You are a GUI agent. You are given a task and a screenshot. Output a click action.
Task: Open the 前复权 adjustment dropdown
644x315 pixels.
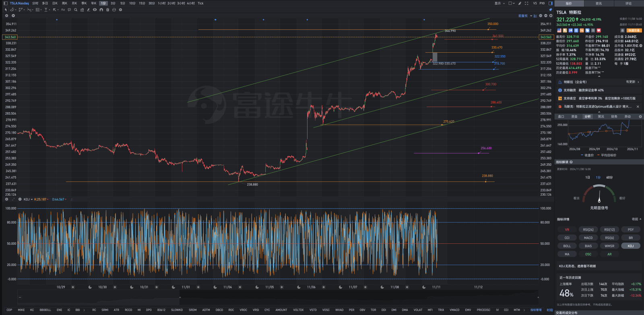pyautogui.click(x=525, y=16)
